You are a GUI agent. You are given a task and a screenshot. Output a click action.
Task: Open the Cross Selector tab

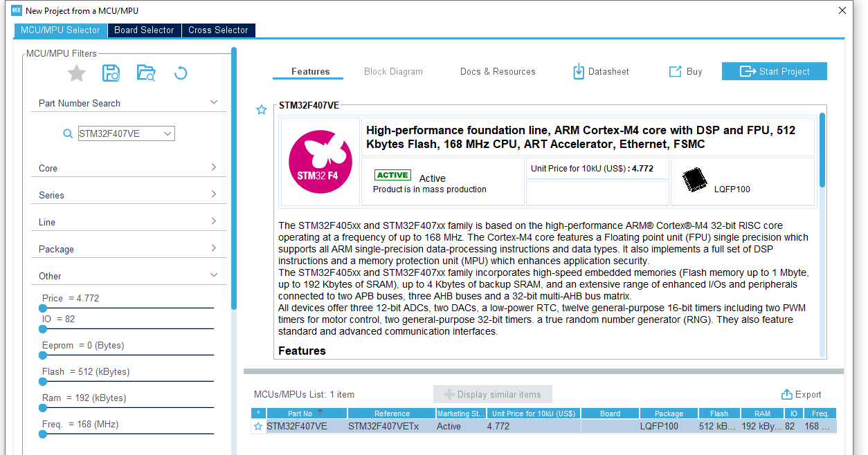218,30
